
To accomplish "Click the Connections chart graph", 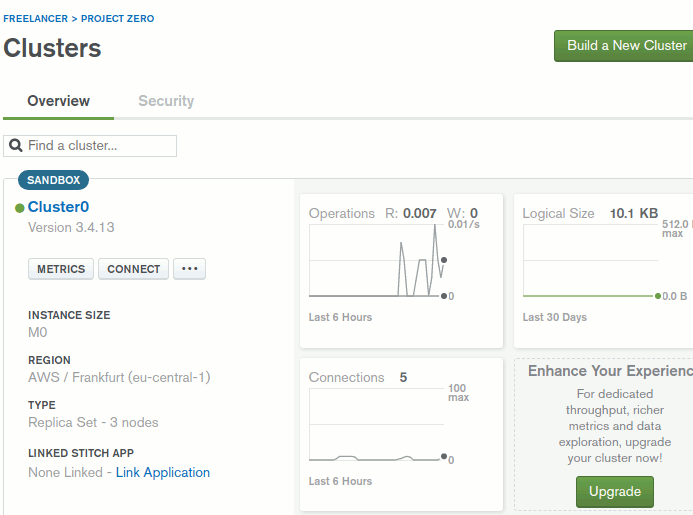I will 375,425.
